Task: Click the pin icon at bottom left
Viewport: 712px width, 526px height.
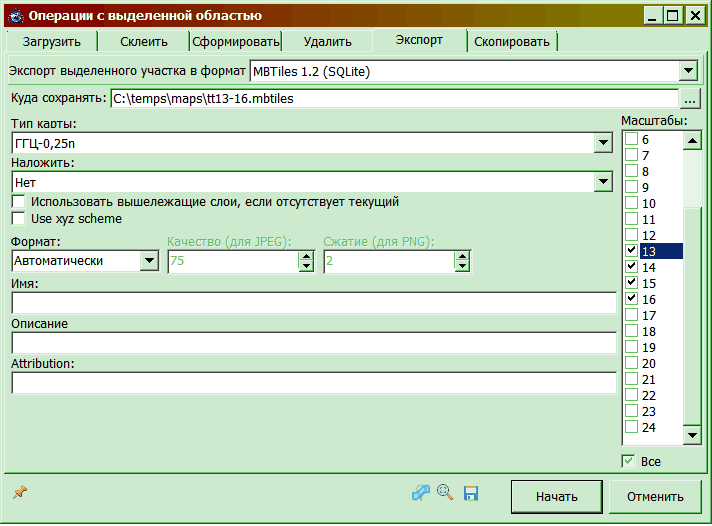Action: [18, 492]
